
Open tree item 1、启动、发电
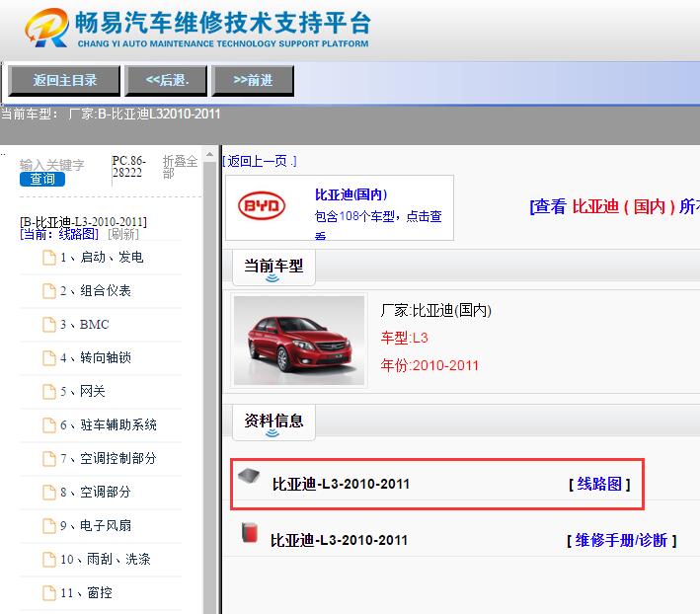pyautogui.click(x=102, y=258)
